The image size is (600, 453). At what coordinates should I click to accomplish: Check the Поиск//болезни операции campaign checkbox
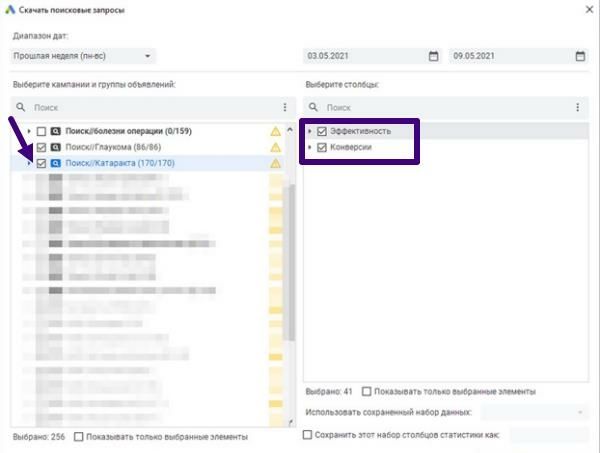[41, 132]
